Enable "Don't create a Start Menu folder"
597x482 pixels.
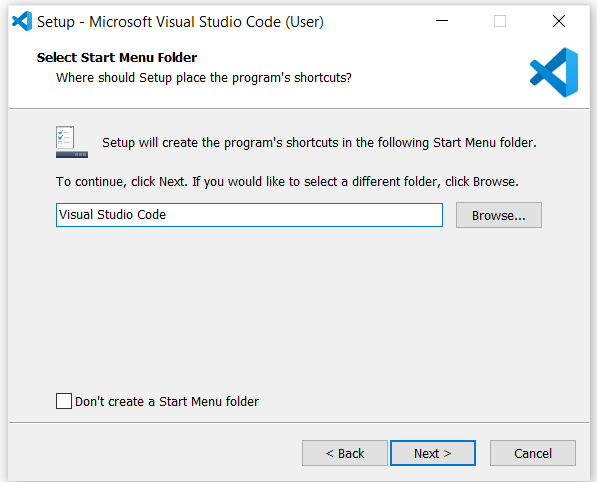64,401
